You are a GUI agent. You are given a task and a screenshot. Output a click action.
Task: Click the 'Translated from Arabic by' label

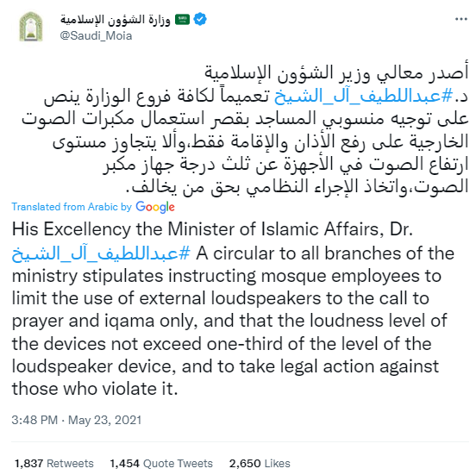tap(72, 207)
